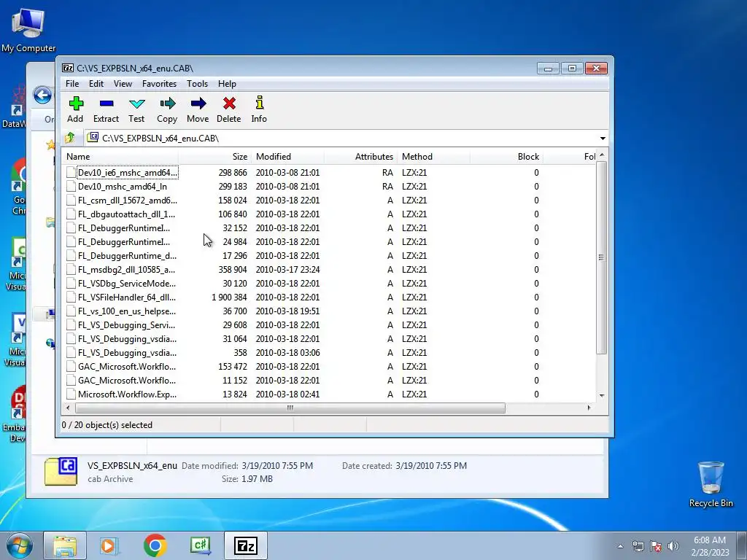The image size is (747, 560).
Task: Select file FL_vs_100_en_us_helpse...
Action: (127, 311)
